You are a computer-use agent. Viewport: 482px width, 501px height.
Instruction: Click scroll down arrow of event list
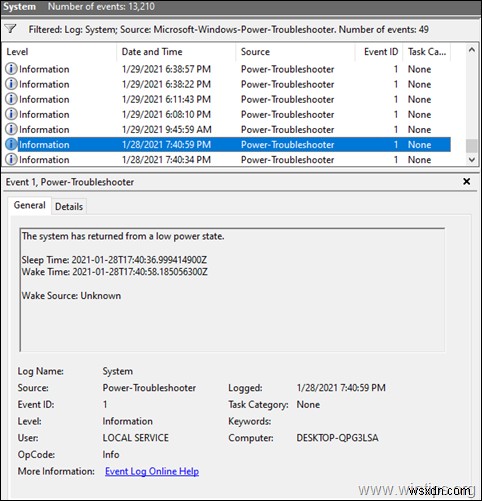tap(472, 160)
